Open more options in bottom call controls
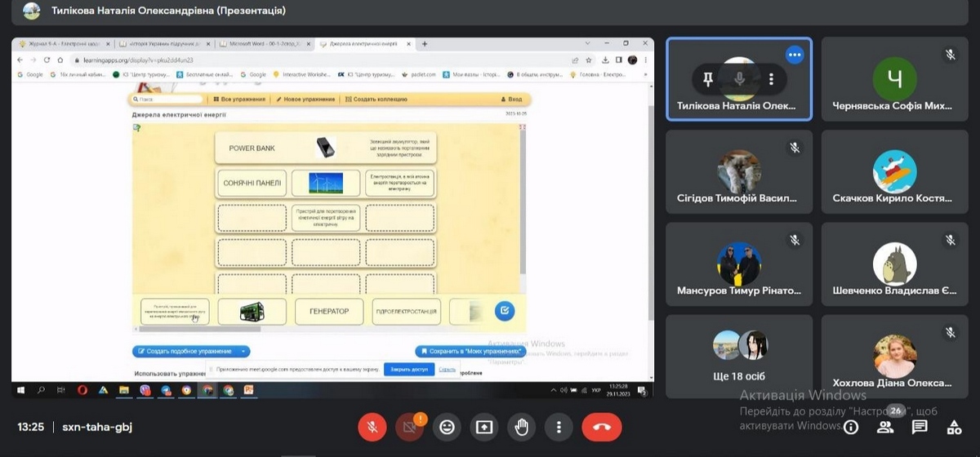Viewport: 980px width, 457px height. click(559, 427)
